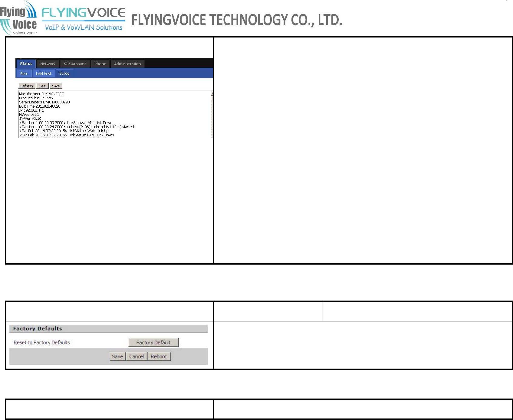Clear the syslog entries
The width and height of the screenshot is (513, 420).
[42, 86]
